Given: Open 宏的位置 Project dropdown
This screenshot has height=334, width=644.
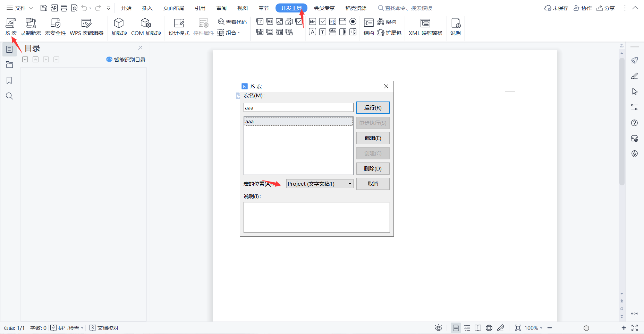Looking at the screenshot, I should (x=320, y=184).
